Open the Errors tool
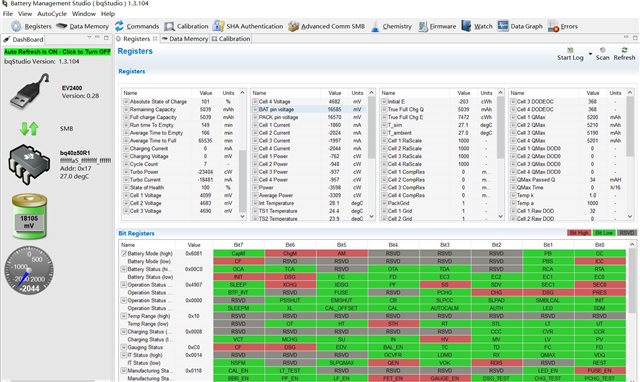This screenshot has height=382, width=640. tap(562, 26)
